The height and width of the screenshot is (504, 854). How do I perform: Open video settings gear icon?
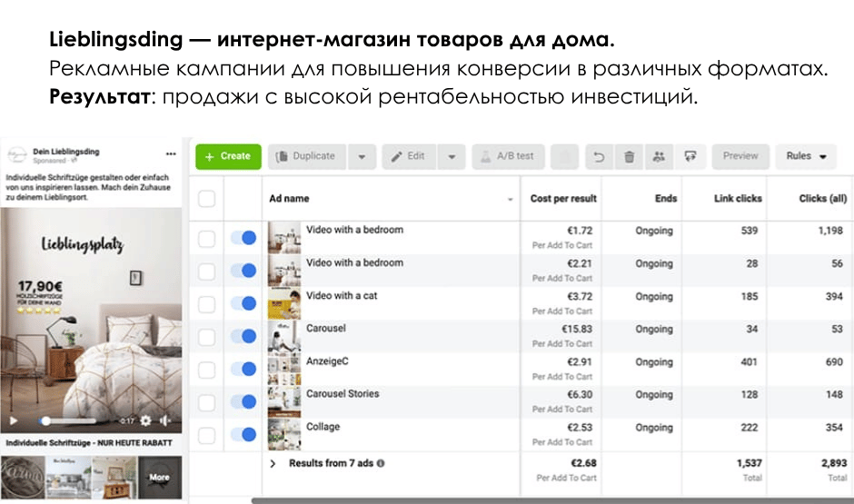pos(145,420)
